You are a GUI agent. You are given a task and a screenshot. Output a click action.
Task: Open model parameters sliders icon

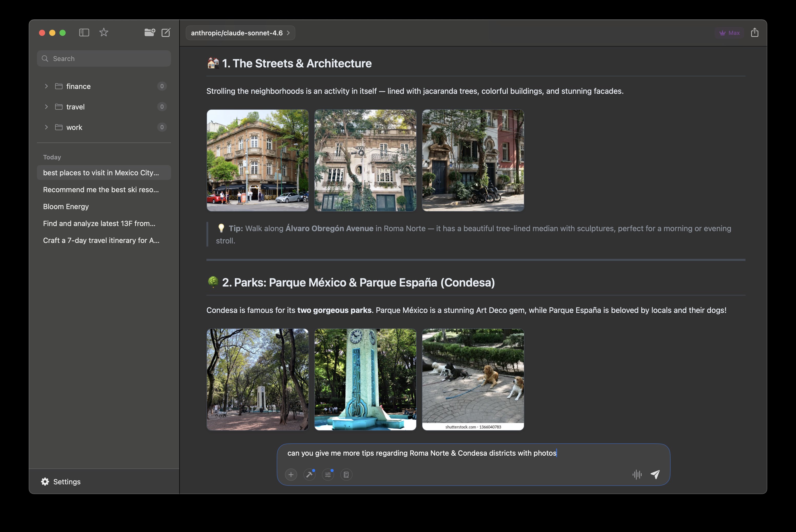(328, 475)
